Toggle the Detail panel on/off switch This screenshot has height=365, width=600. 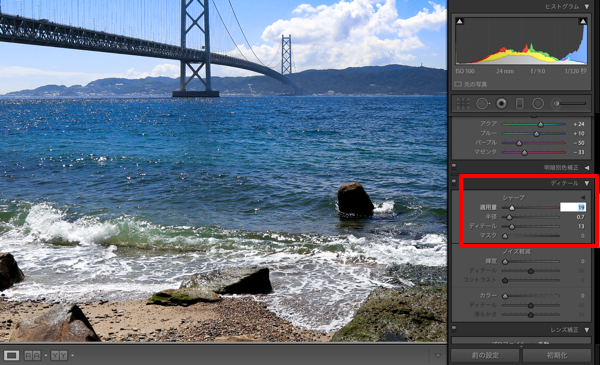454,181
